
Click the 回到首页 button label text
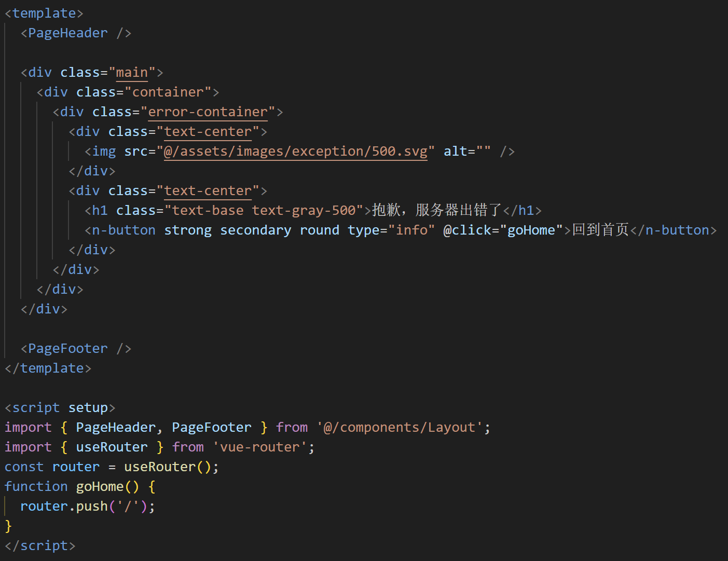pyautogui.click(x=600, y=230)
